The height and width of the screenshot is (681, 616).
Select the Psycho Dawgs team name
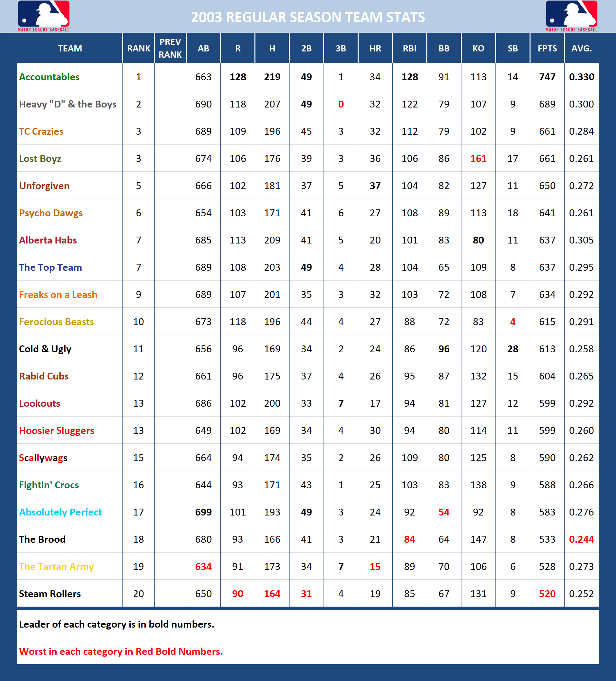point(51,213)
